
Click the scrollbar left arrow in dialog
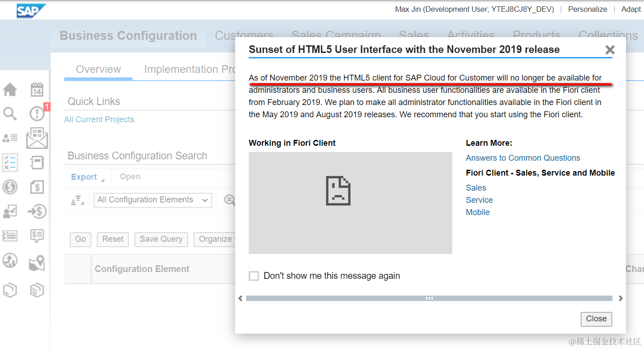point(241,298)
